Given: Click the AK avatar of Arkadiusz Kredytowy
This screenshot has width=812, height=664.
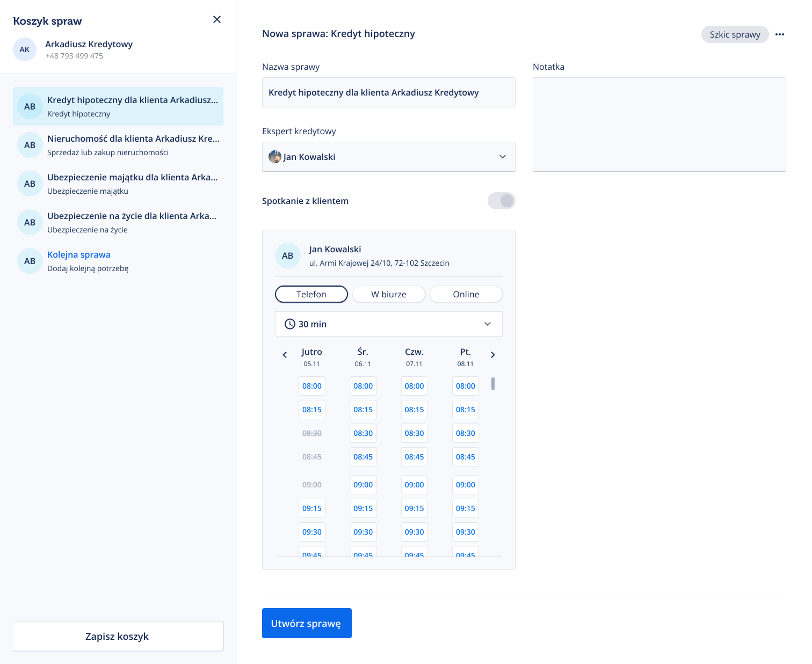Looking at the screenshot, I should [25, 49].
